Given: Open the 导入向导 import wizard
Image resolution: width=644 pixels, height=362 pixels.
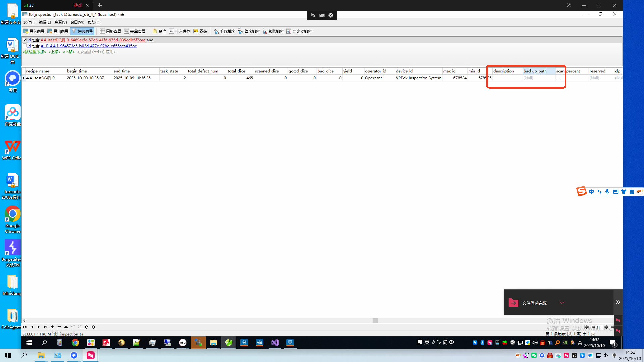Looking at the screenshot, I should (x=34, y=31).
